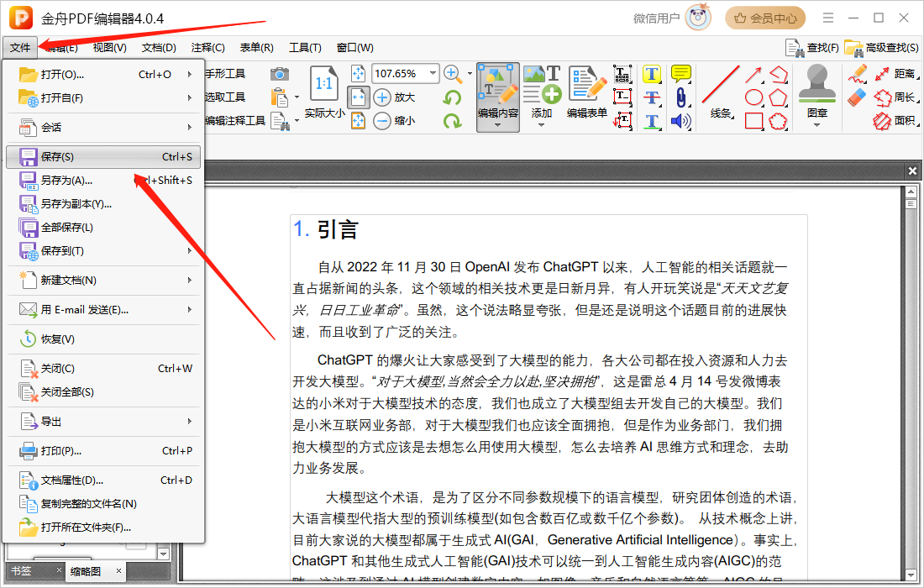924x588 pixels.
Task: Select 关闭全部(S) menu entry
Action: pyautogui.click(x=103, y=392)
